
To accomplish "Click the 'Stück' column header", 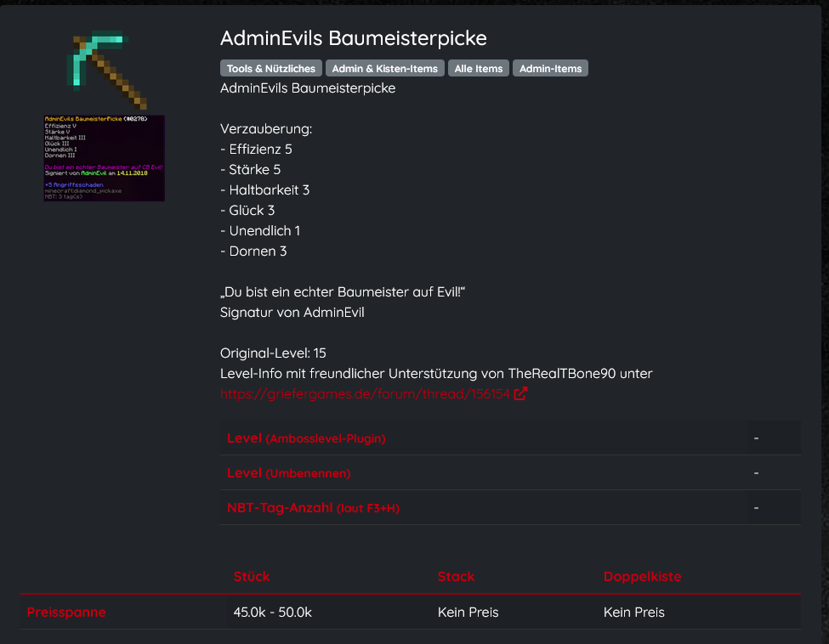I will pos(252,576).
